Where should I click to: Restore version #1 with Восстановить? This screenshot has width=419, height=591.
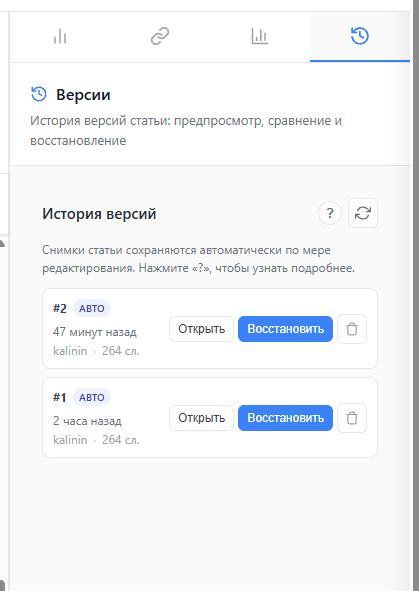click(x=285, y=418)
